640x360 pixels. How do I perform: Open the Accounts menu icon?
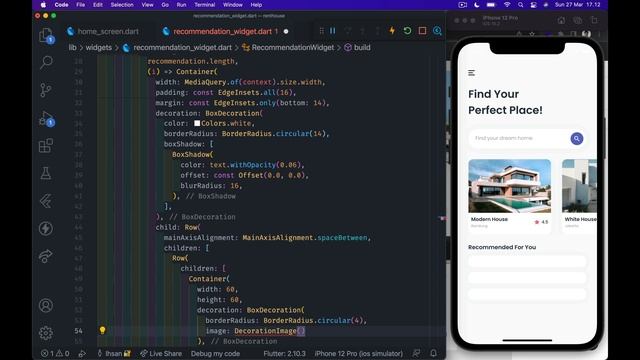(46, 305)
